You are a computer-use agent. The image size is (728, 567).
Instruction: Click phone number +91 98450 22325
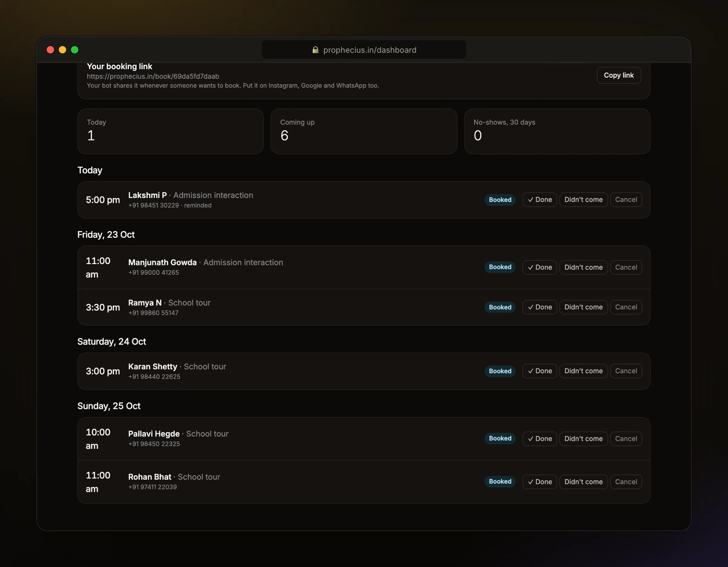(x=154, y=444)
